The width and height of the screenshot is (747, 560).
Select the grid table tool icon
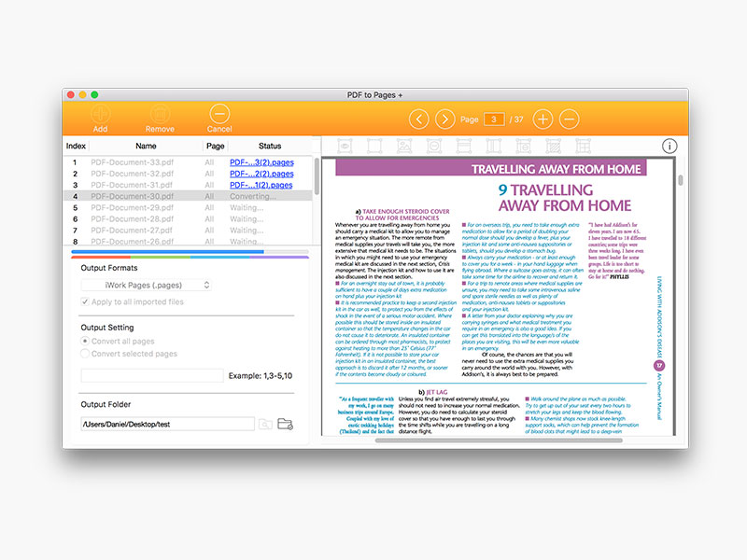[x=583, y=146]
